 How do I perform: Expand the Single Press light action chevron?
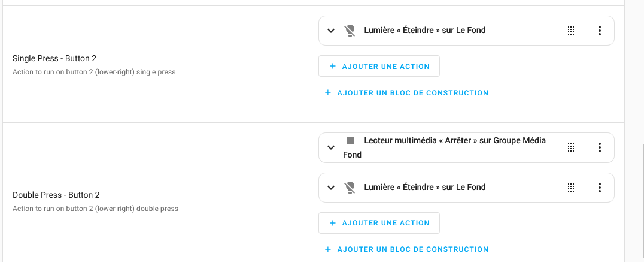coord(331,31)
